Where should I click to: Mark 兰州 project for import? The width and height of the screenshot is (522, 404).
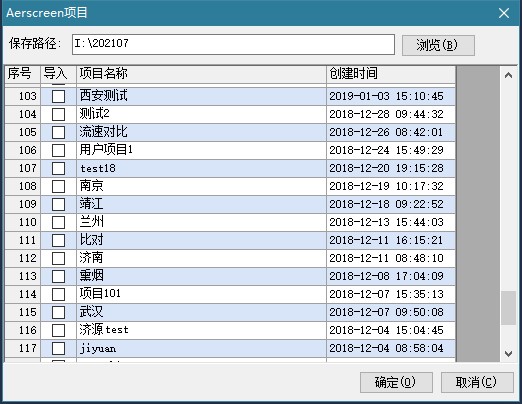(x=58, y=223)
